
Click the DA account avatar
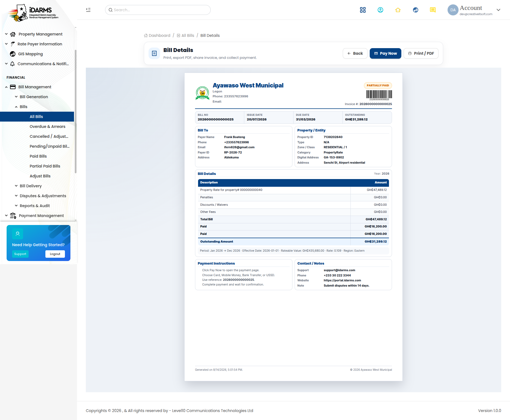tap(453, 10)
